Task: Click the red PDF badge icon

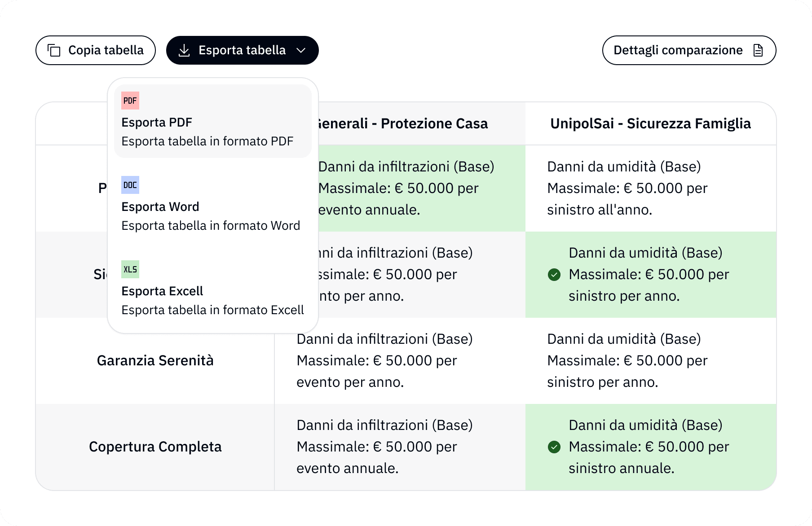Action: 130,100
